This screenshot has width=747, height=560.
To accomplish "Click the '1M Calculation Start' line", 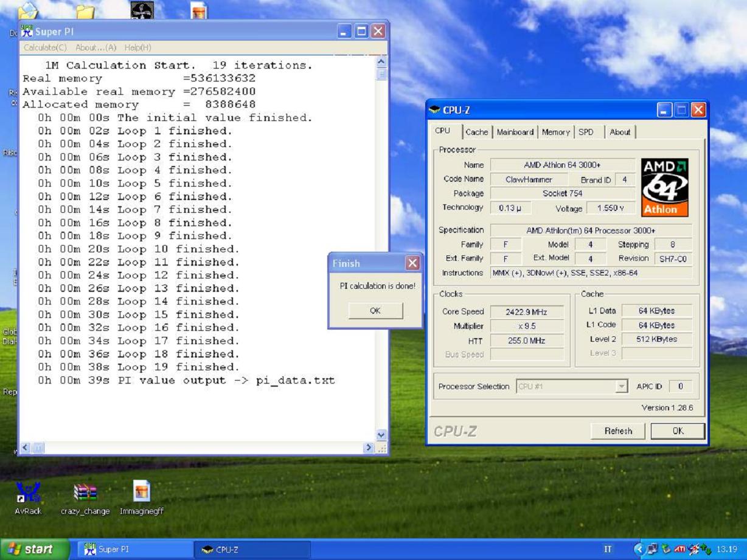I will pos(178,65).
